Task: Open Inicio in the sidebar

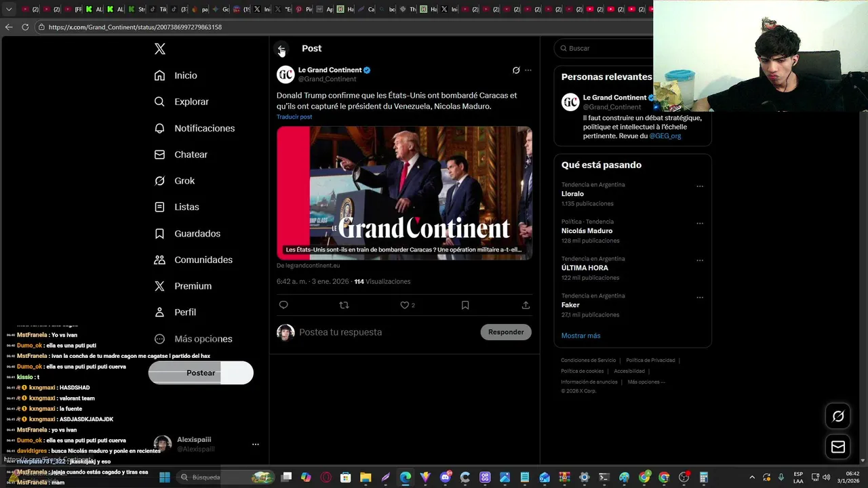Action: tap(176, 75)
